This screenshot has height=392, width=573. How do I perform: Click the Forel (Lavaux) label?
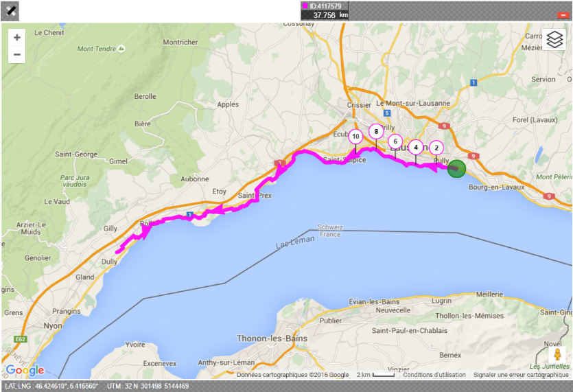click(x=535, y=120)
